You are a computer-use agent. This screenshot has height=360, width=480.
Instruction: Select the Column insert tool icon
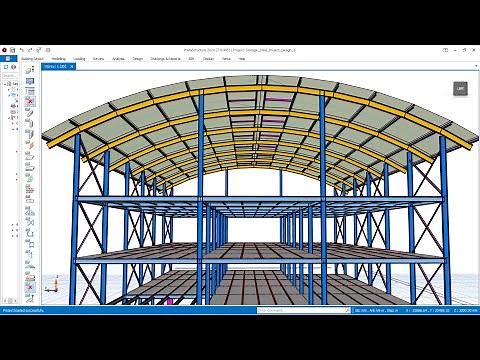click(x=30, y=124)
